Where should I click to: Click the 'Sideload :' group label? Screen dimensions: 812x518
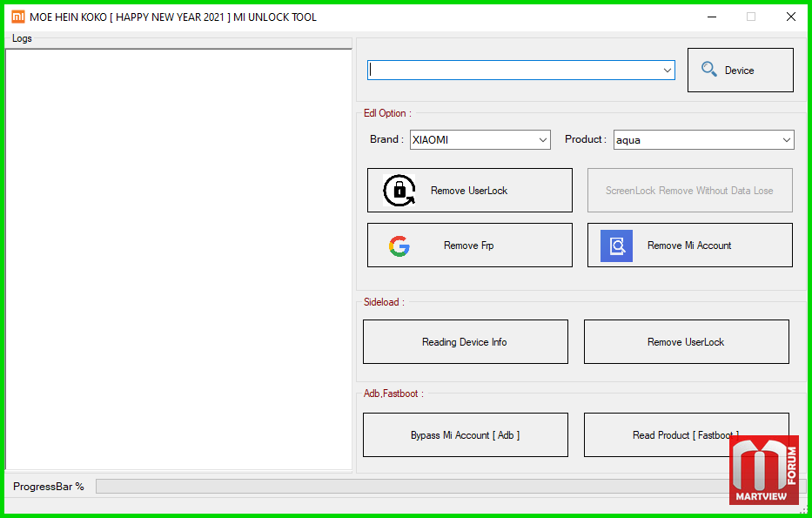384,302
